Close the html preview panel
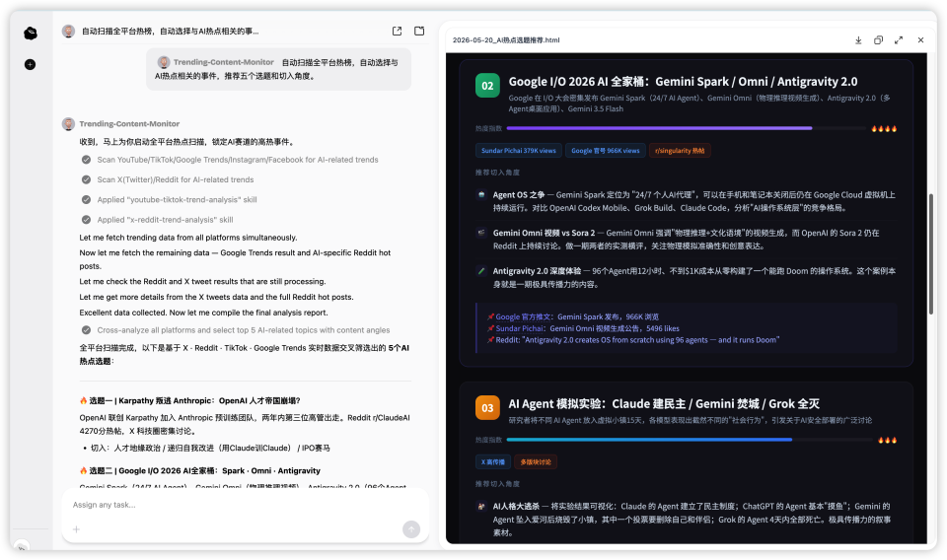The height and width of the screenshot is (560, 947). [x=920, y=39]
